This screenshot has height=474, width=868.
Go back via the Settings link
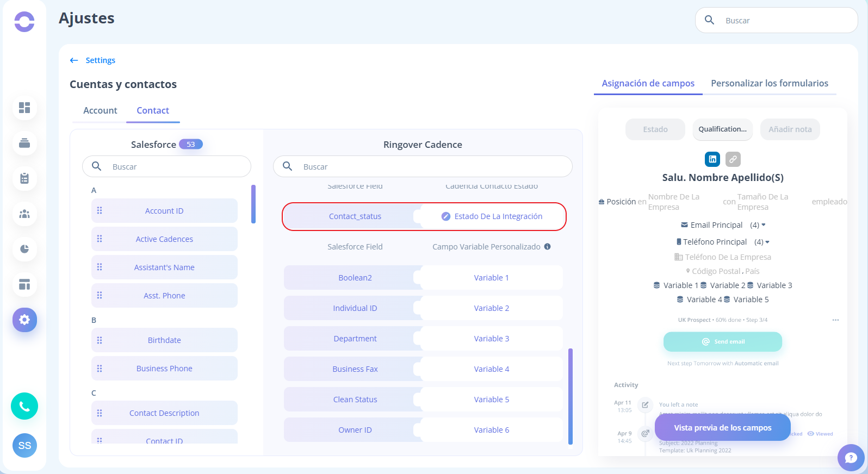tap(101, 60)
